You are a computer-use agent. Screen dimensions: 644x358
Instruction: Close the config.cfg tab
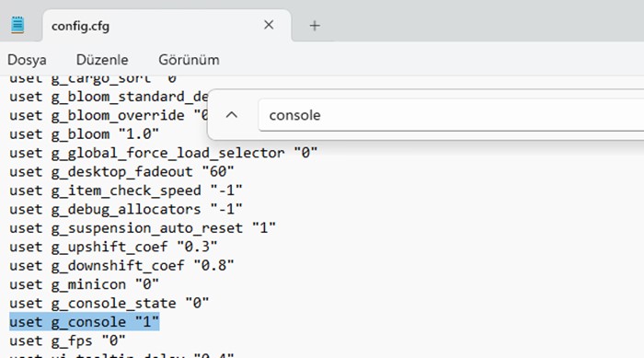click(269, 25)
